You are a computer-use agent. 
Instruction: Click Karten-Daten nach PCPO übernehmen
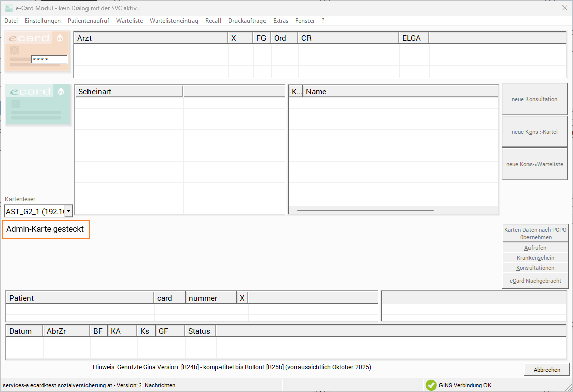click(536, 233)
